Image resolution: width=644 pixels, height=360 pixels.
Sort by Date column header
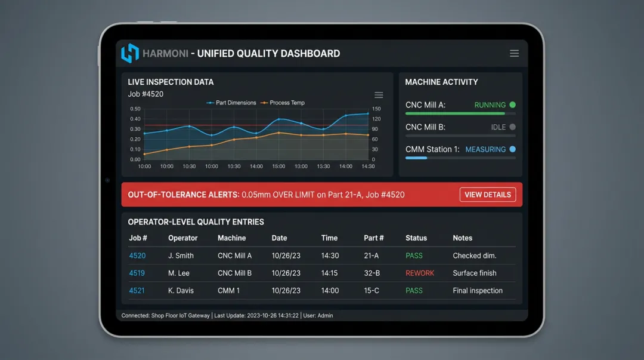coord(279,238)
